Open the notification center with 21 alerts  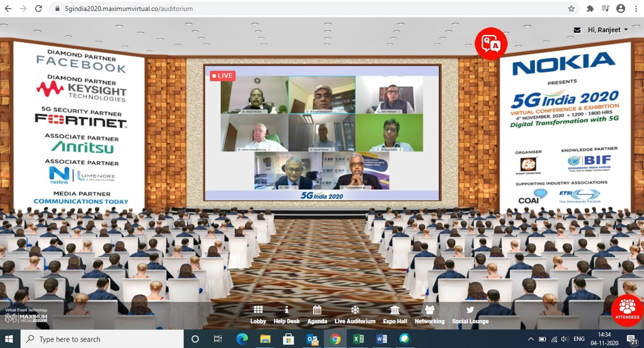[631, 340]
